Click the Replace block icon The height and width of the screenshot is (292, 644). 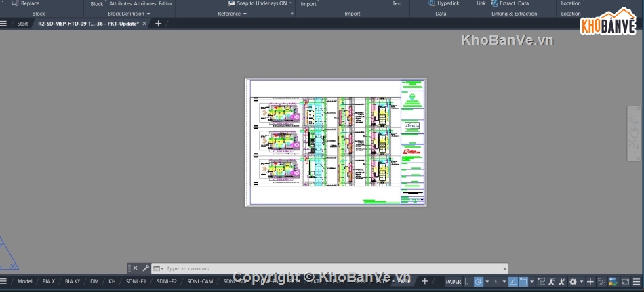15,3
